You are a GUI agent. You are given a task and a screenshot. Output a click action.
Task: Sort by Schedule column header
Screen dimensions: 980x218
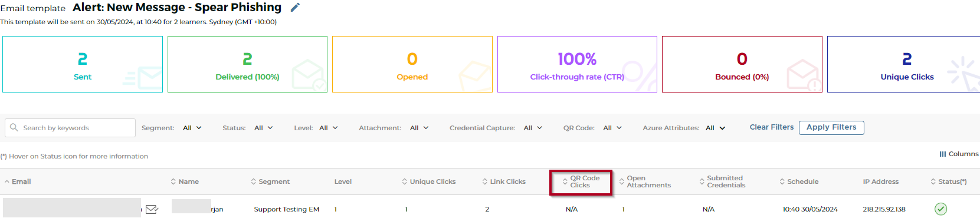pyautogui.click(x=799, y=181)
